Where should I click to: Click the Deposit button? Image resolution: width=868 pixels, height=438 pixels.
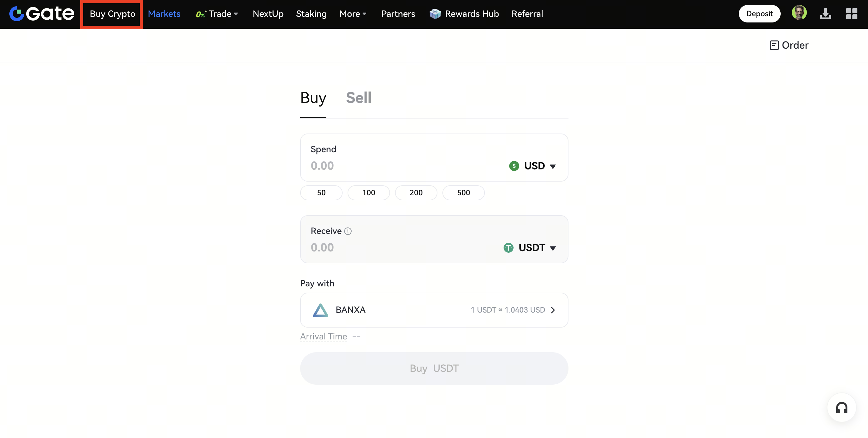point(759,14)
